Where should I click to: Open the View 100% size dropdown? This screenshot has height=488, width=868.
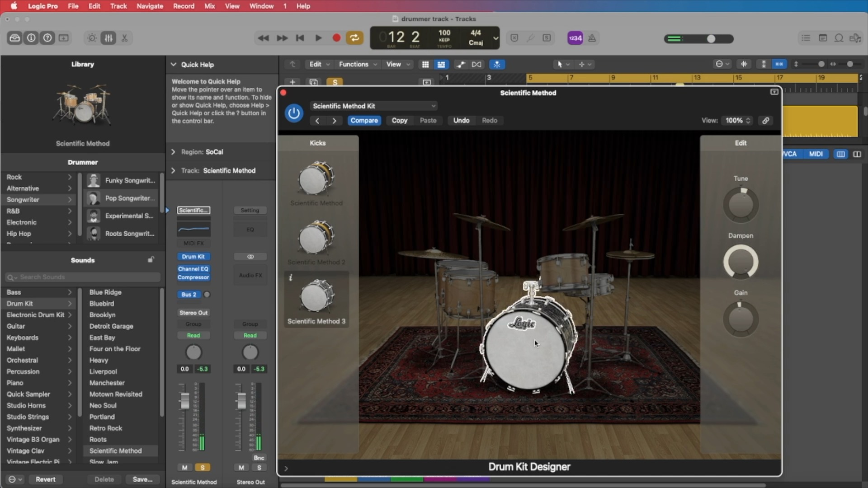coord(737,121)
